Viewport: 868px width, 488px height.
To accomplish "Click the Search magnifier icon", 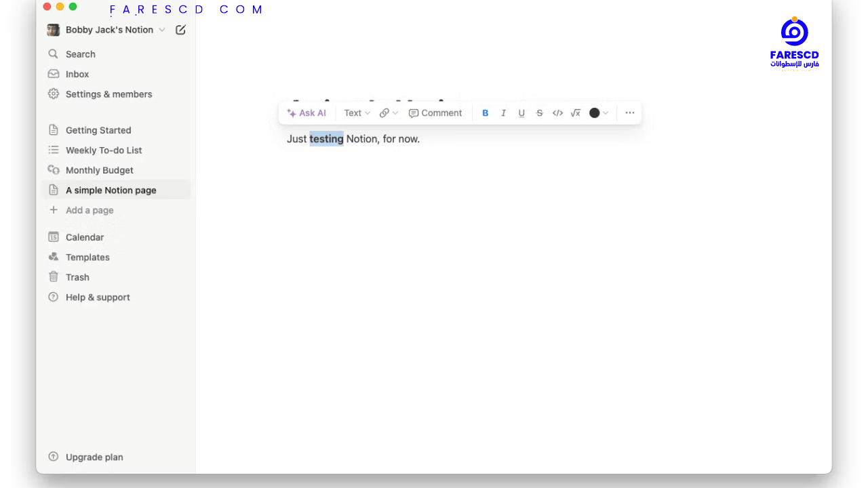I will (x=54, y=54).
